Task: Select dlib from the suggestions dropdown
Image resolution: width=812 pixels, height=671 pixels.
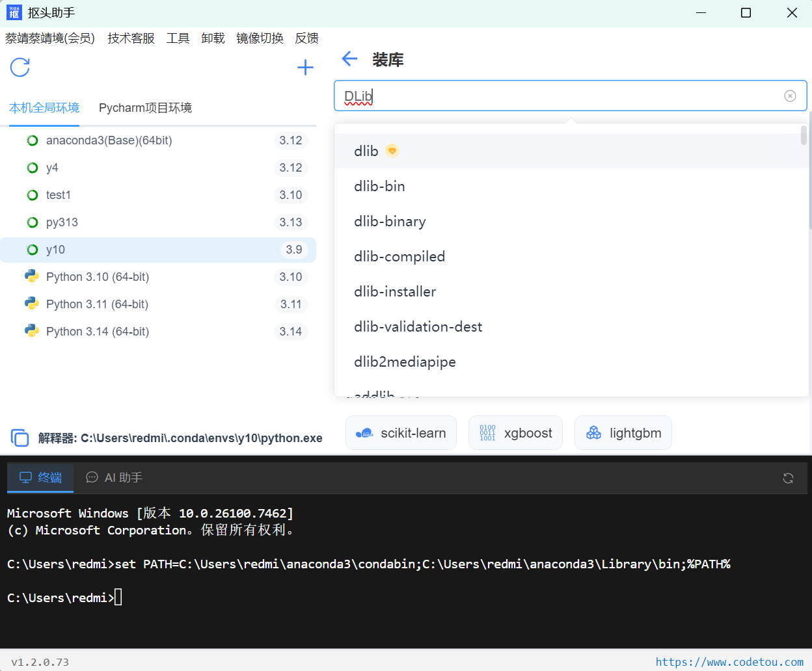Action: tap(365, 150)
